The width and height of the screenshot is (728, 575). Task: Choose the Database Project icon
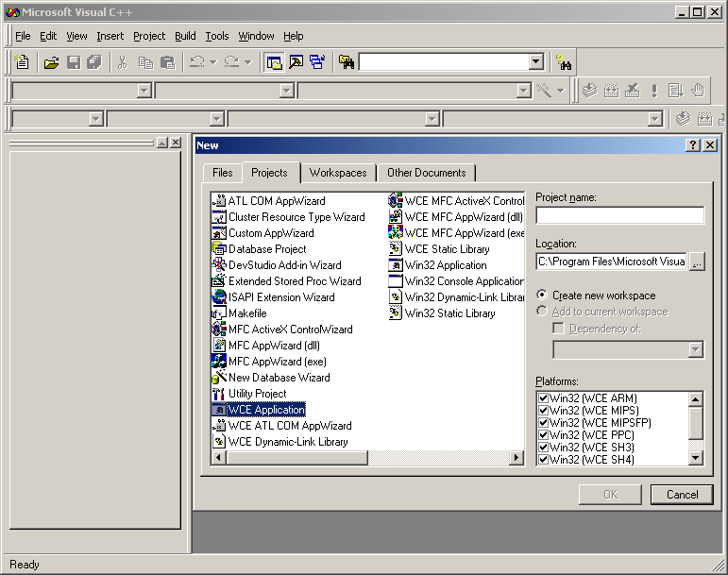click(x=219, y=249)
